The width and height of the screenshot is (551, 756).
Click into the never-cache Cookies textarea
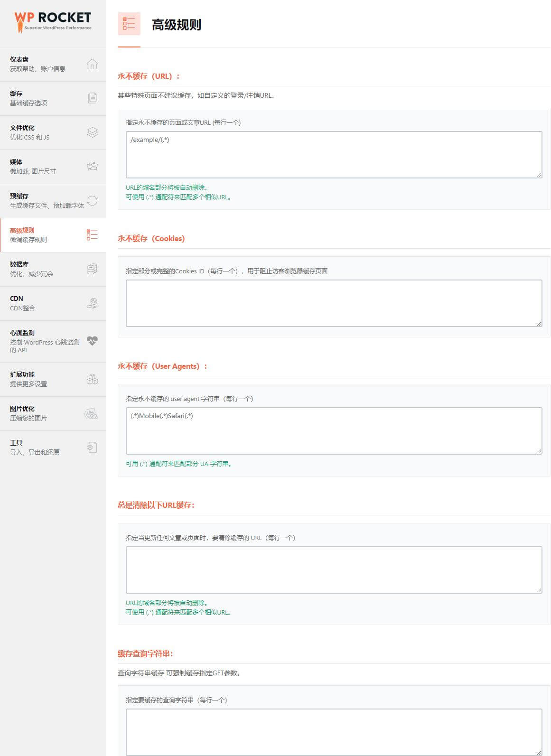point(334,303)
